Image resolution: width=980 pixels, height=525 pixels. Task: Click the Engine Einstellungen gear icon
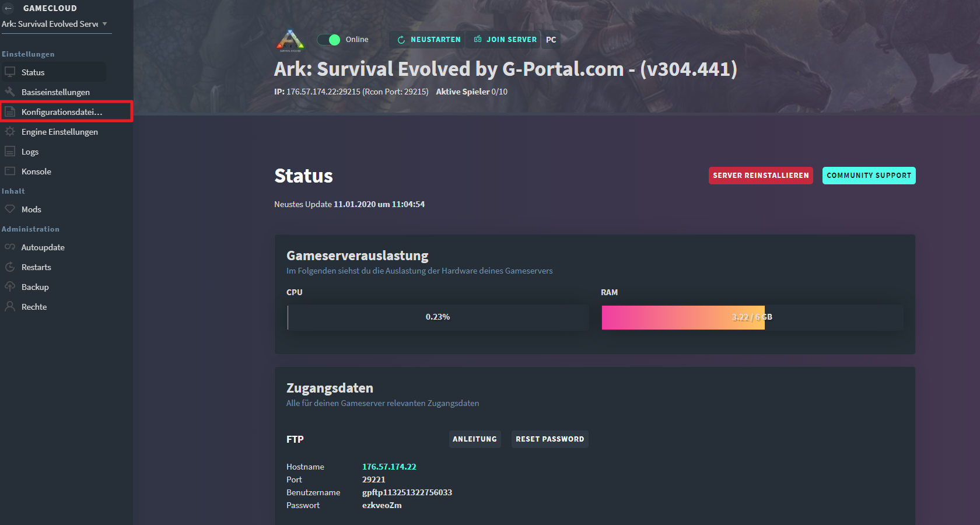pos(10,132)
